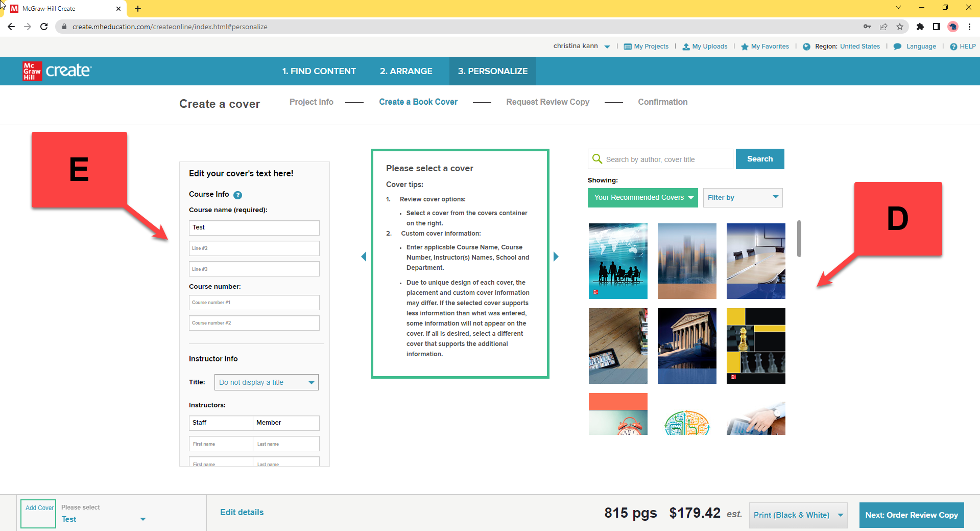Open the browser extensions puzzle icon
Screen dimensions: 980x531
click(x=920, y=27)
